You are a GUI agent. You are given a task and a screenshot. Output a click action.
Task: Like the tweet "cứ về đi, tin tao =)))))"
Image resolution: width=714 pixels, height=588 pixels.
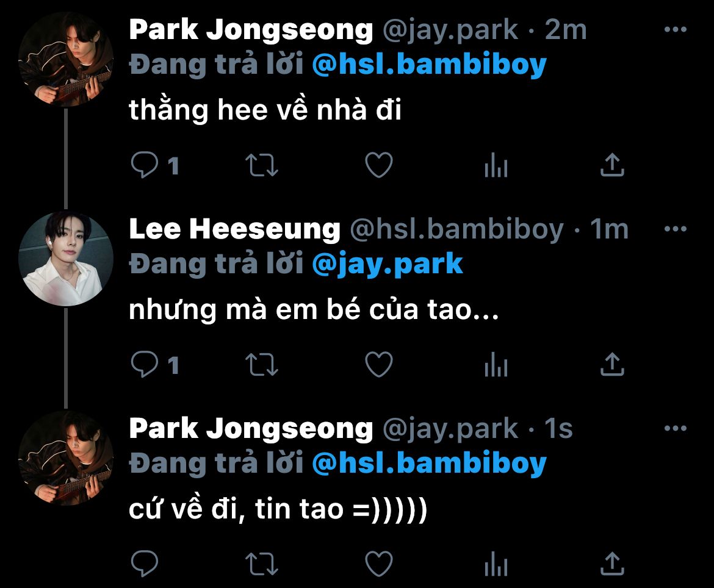point(379,564)
